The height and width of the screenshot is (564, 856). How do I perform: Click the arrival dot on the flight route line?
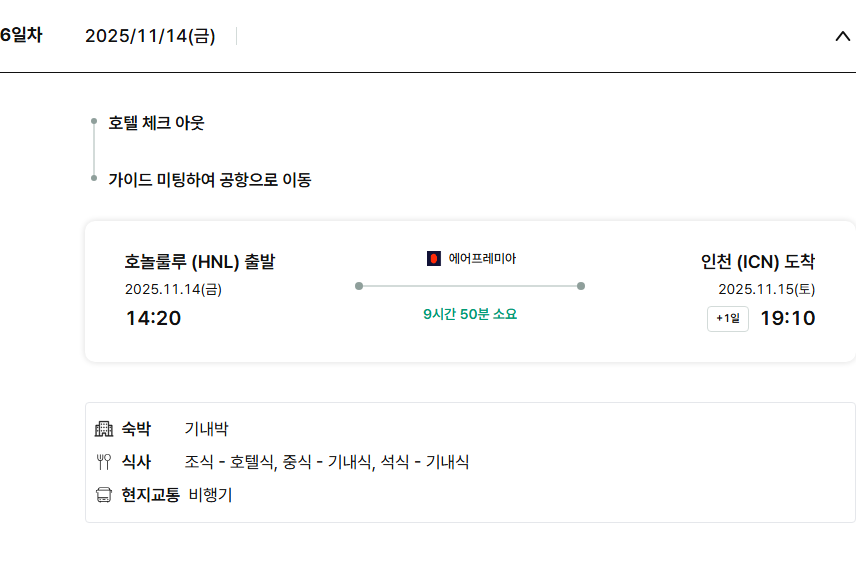581,286
